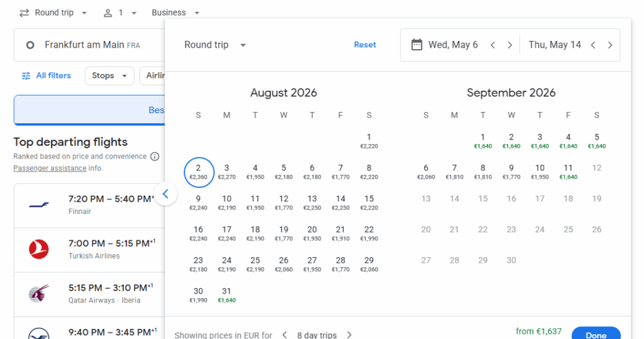
Task: Click the calendar previous month arrow
Action: coord(165,194)
